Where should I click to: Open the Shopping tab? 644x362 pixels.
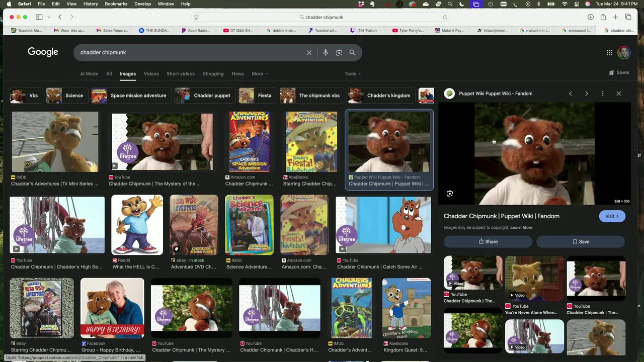pyautogui.click(x=213, y=74)
